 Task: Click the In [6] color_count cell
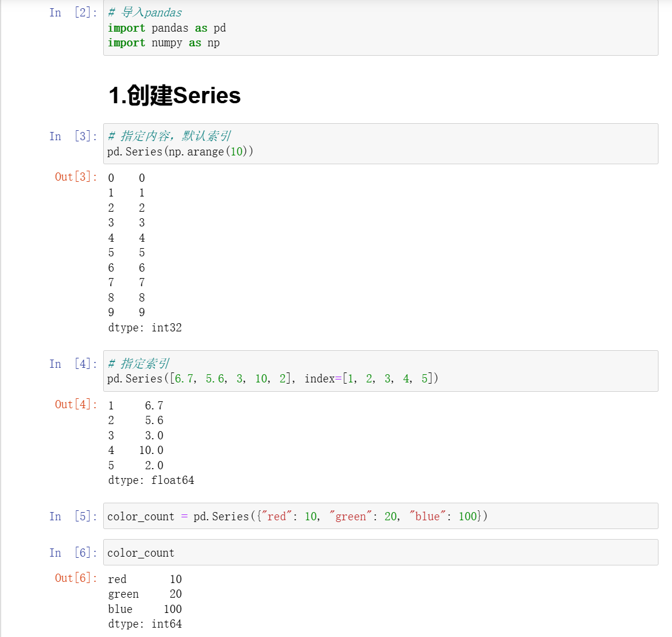[381, 552]
